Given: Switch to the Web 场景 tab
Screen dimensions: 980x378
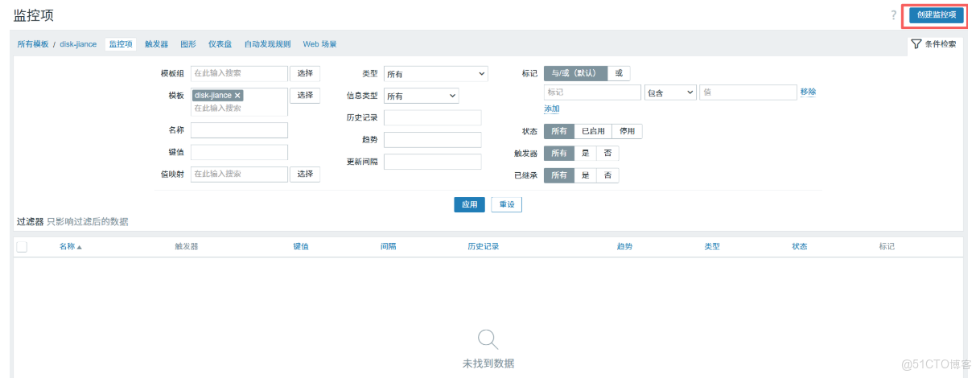Looking at the screenshot, I should [319, 44].
